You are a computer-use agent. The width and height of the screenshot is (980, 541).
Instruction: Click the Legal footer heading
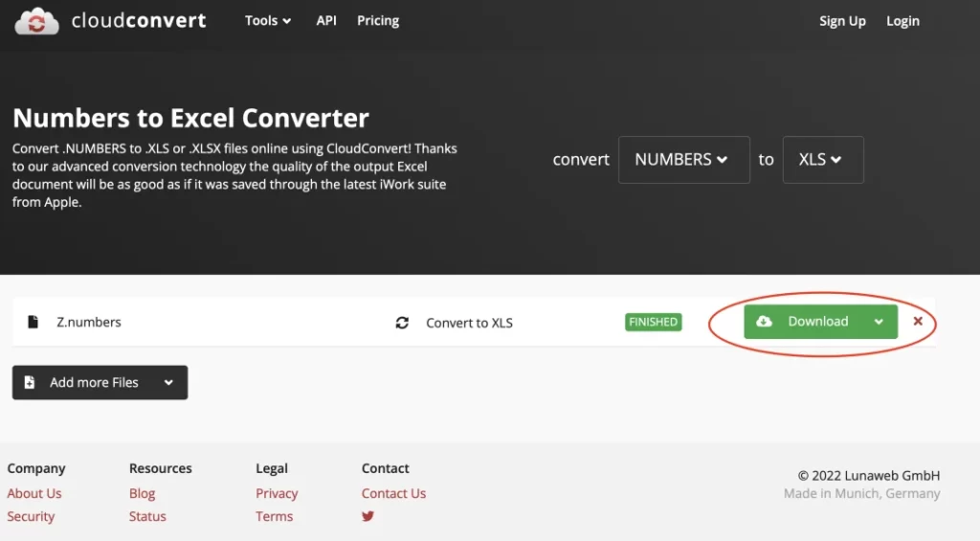click(272, 468)
